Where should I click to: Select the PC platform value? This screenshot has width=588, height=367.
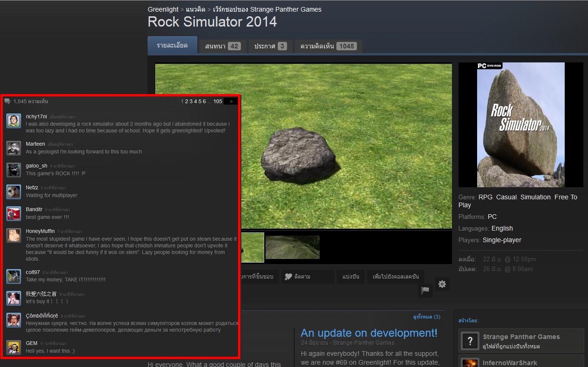492,217
